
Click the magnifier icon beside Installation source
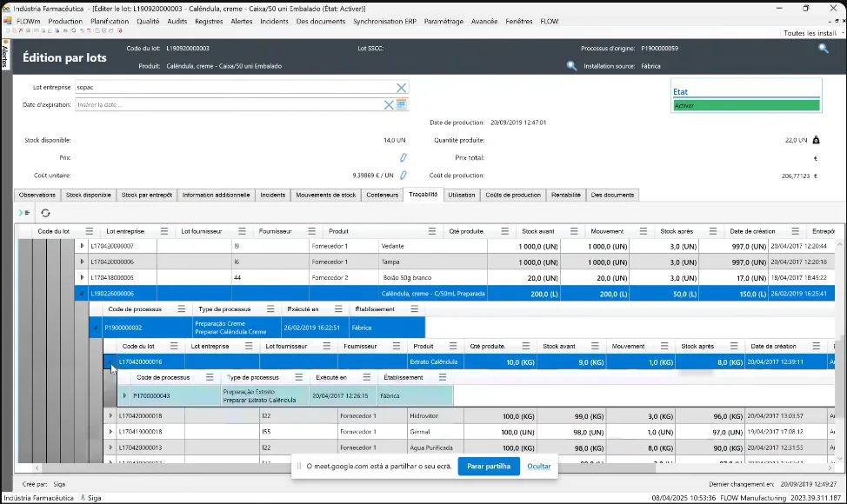tap(571, 66)
